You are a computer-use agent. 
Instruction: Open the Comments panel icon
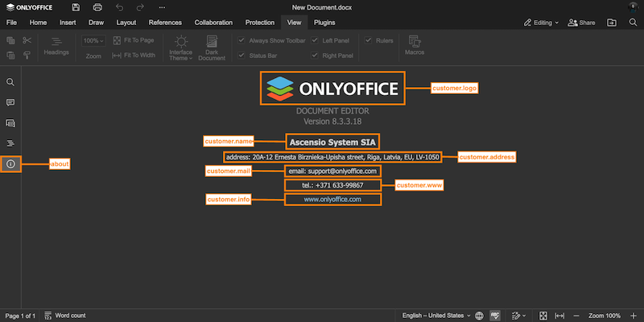[x=10, y=103]
